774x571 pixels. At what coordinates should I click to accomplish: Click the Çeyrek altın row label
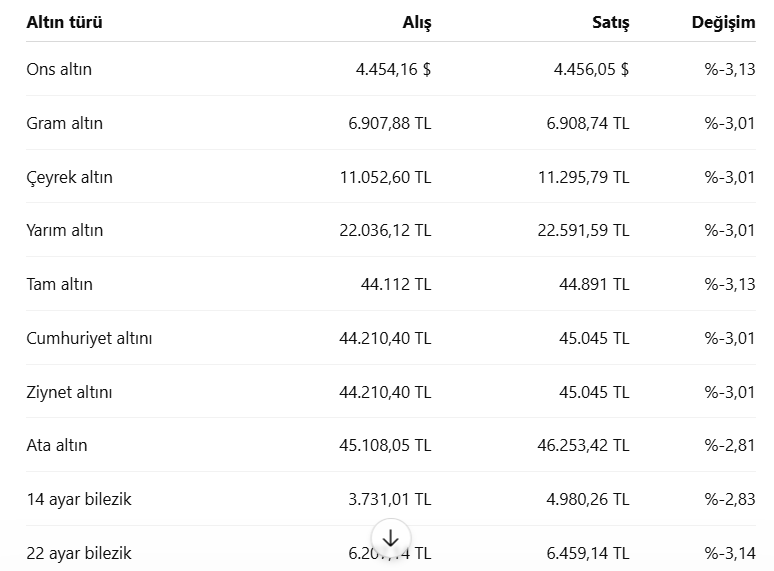tap(70, 177)
